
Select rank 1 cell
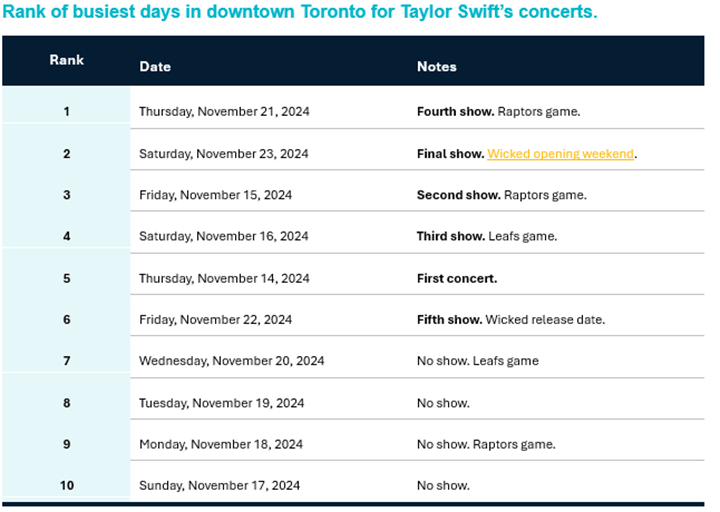67,112
